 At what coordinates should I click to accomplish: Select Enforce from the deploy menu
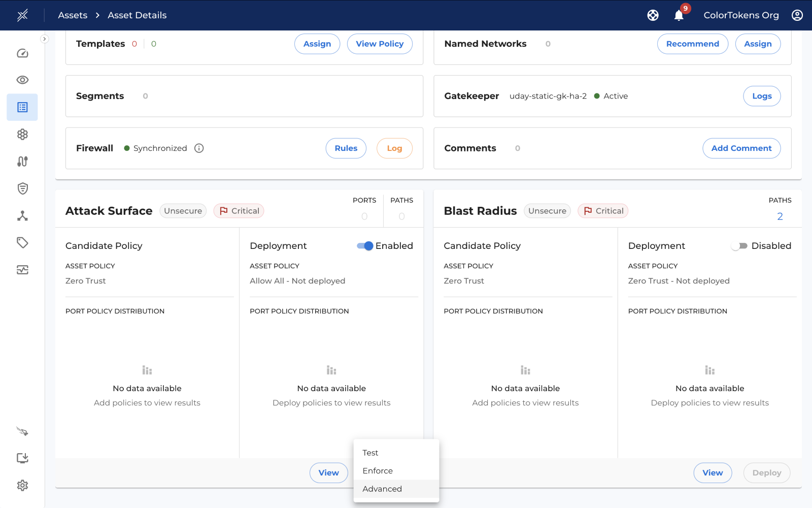(378, 471)
